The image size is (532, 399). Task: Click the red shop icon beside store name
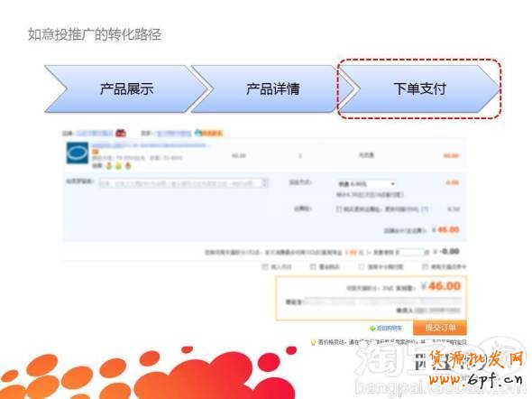(121, 133)
